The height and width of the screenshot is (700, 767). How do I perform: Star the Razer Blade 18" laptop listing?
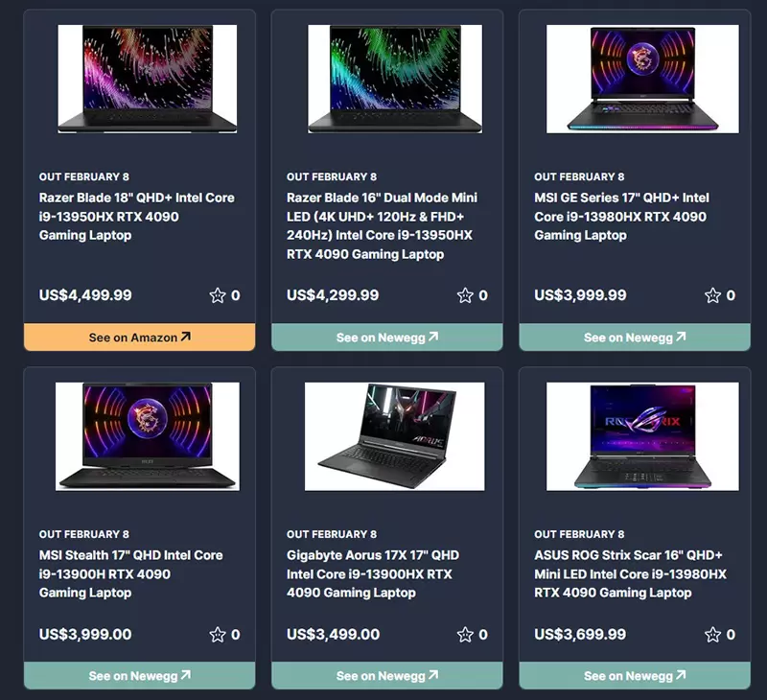click(x=218, y=295)
